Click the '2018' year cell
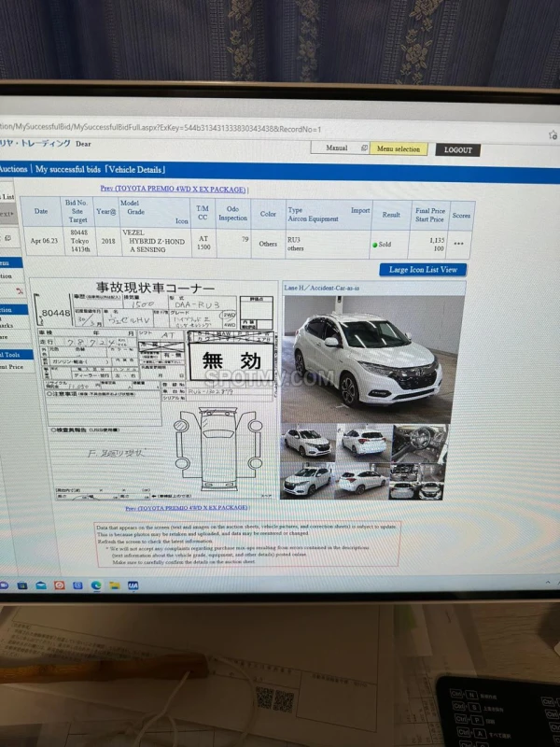Image resolution: width=560 pixels, height=747 pixels. point(108,241)
